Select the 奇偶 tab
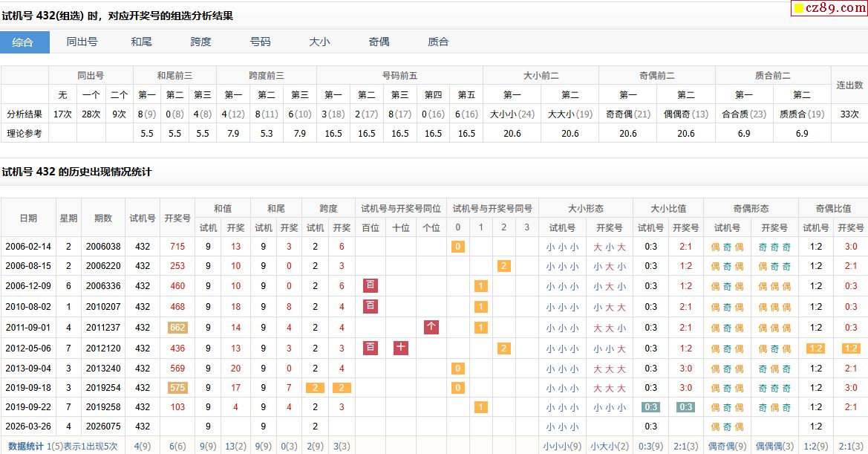Image resolution: width=868 pixels, height=454 pixels. click(379, 42)
